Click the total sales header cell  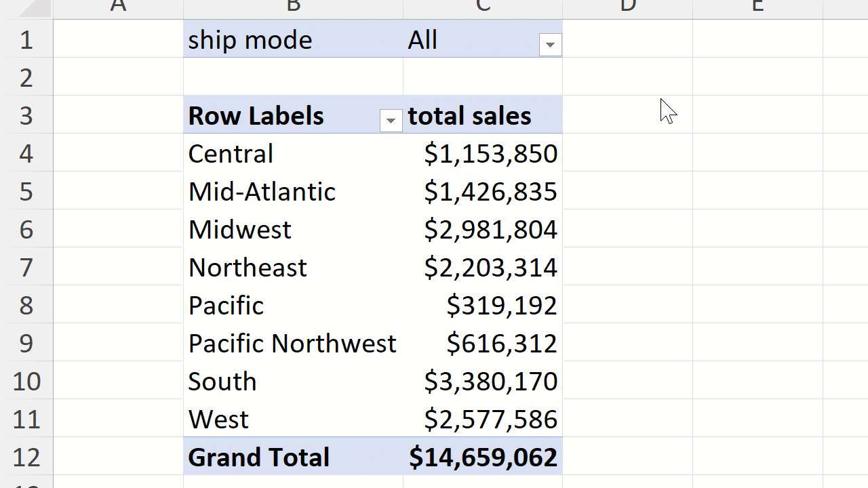[x=469, y=116]
